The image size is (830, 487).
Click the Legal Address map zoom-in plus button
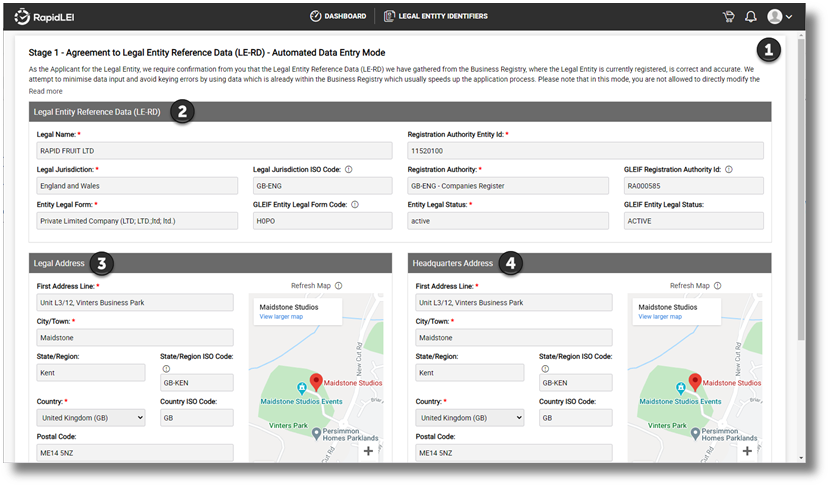(368, 451)
